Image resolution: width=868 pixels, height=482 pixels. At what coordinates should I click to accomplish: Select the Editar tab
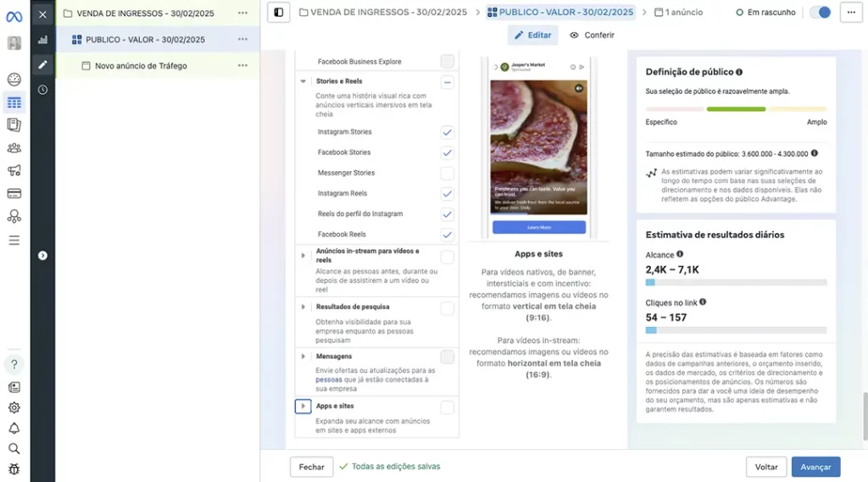[x=532, y=36]
